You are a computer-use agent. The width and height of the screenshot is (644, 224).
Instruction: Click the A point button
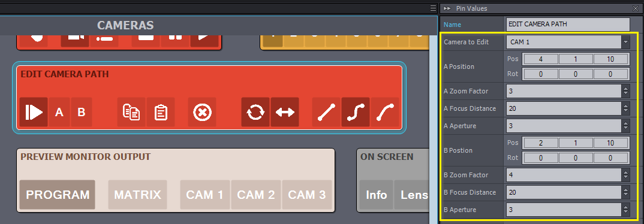point(59,112)
